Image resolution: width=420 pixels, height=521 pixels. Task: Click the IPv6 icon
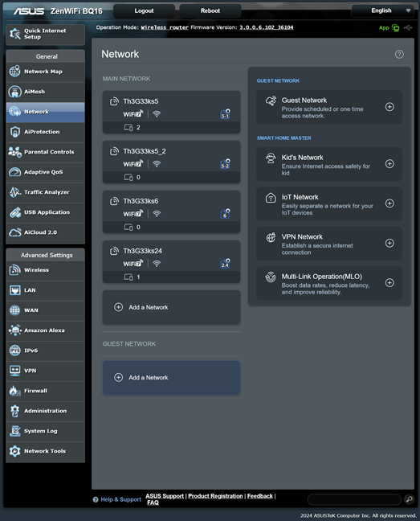pyautogui.click(x=15, y=351)
